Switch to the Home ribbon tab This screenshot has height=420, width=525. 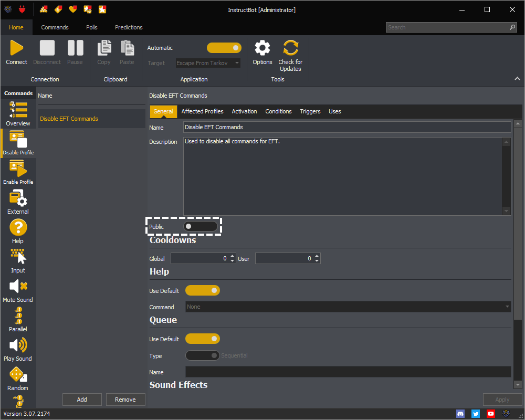pyautogui.click(x=16, y=27)
